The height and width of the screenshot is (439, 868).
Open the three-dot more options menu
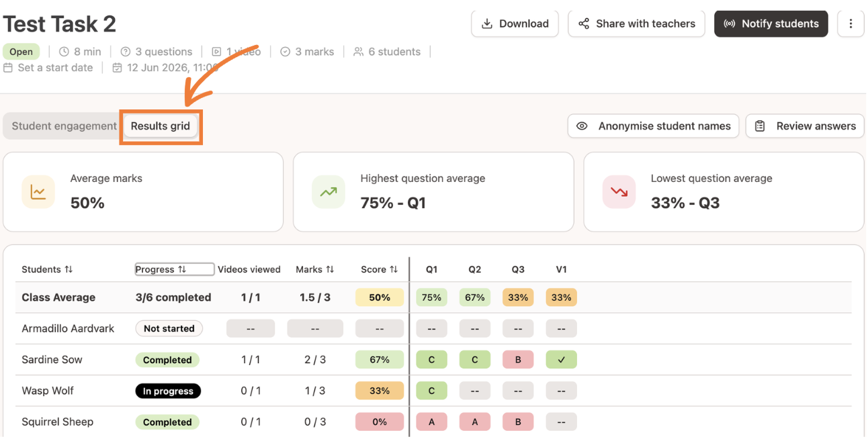click(851, 23)
